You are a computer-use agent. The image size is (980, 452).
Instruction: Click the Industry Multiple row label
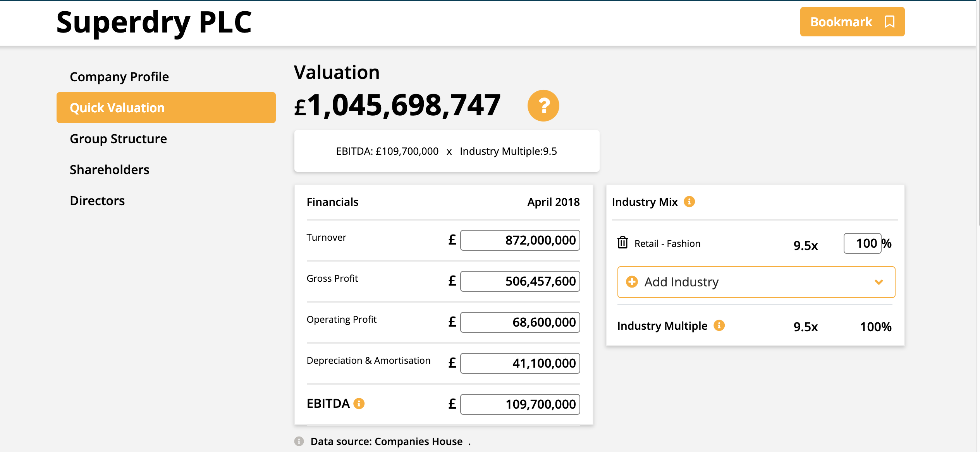pyautogui.click(x=662, y=326)
